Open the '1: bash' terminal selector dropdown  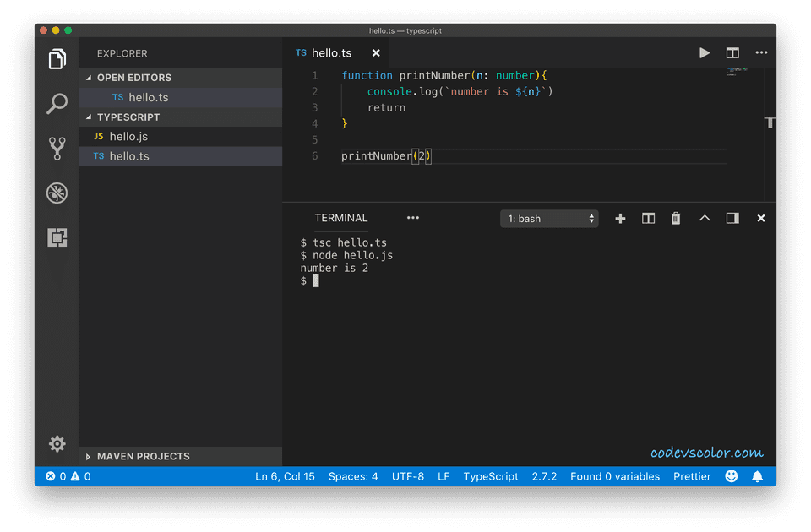click(549, 219)
